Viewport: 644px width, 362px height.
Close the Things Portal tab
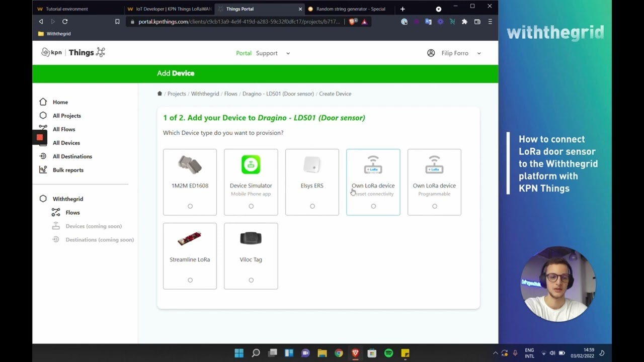(300, 9)
